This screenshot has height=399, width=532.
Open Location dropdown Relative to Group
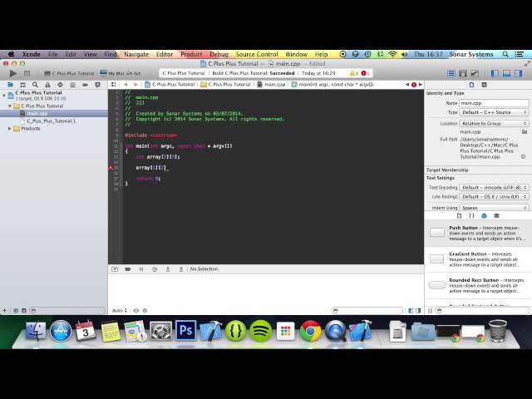[x=494, y=124]
